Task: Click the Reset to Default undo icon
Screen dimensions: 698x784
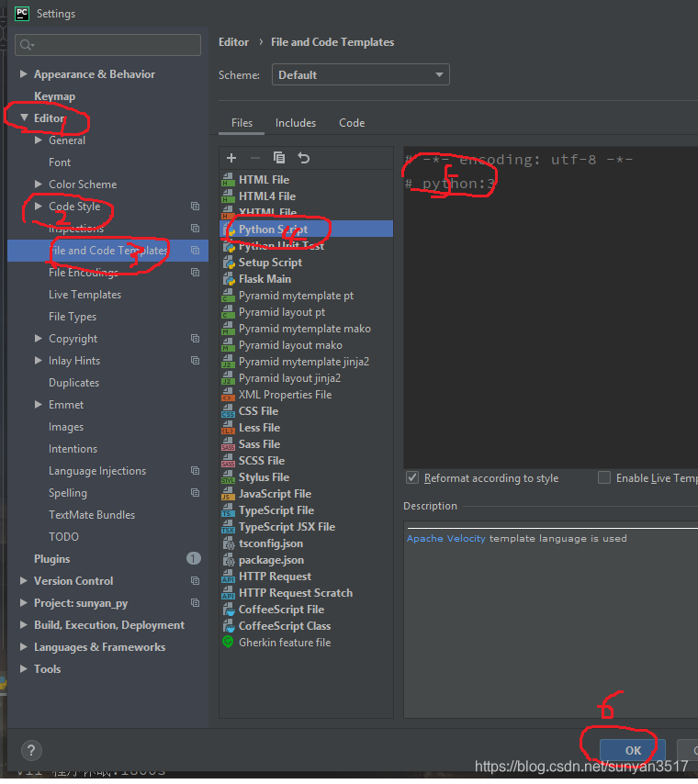Action: click(304, 158)
